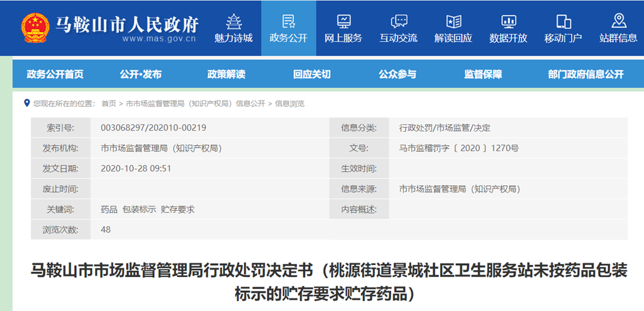
Task: Click the 内容概述 label cell
Action: tap(359, 209)
